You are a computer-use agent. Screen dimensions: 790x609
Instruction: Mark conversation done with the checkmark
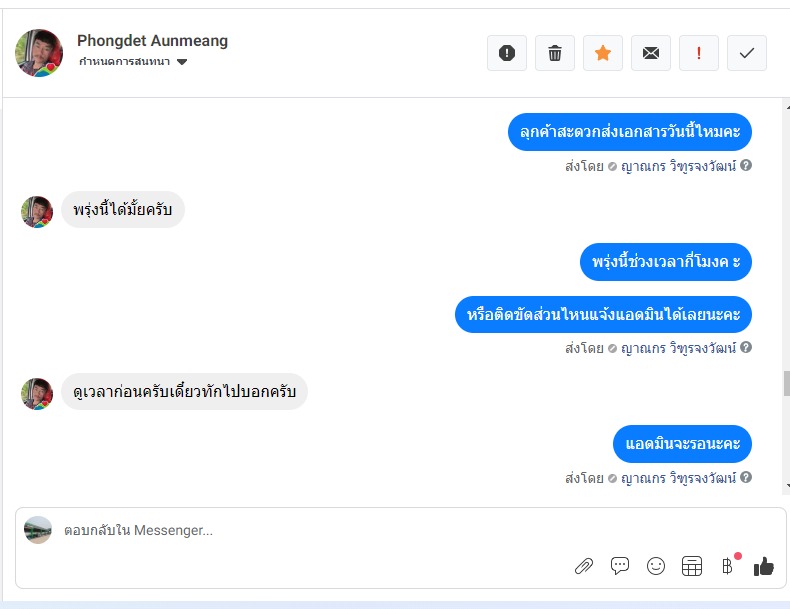click(x=747, y=53)
